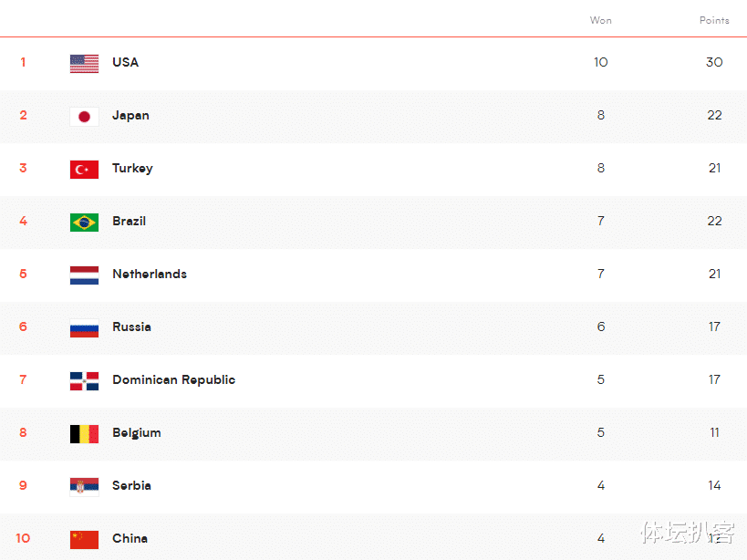
Task: Click Brazil's 22 points value
Action: pos(714,221)
